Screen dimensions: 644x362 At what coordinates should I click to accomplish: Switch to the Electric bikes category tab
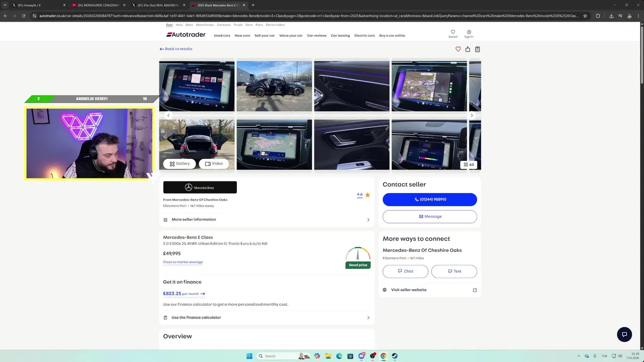(x=275, y=25)
